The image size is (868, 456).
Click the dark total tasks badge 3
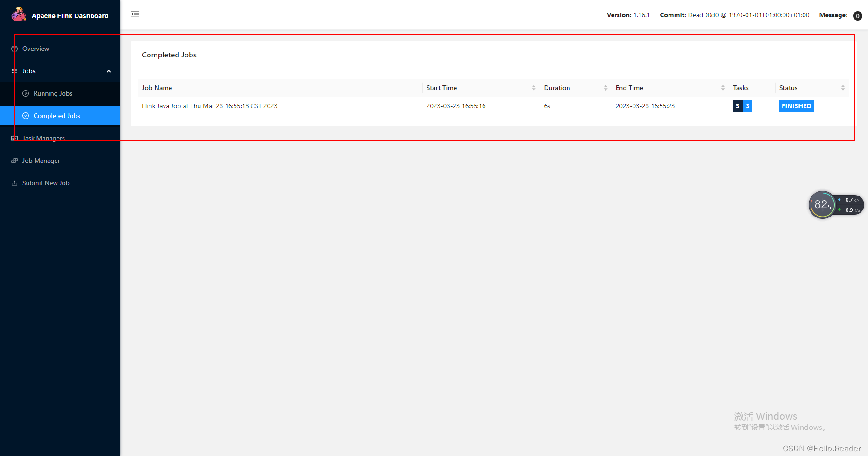pyautogui.click(x=738, y=106)
